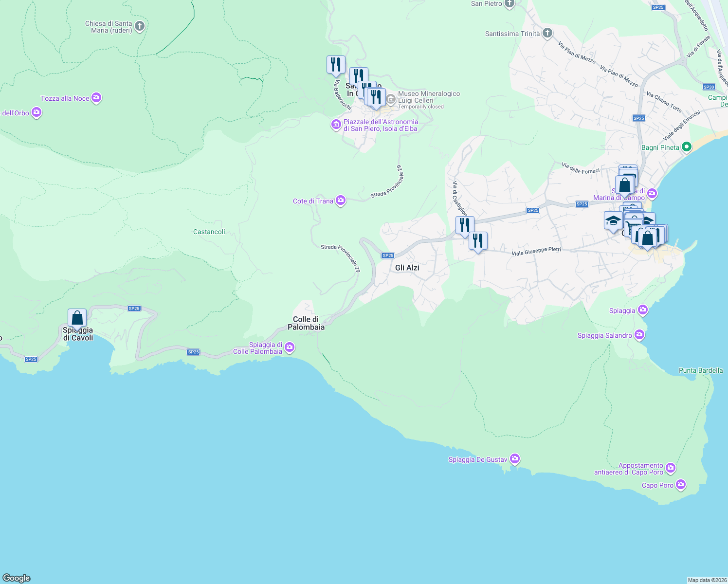Click the Tozza alla Noce attraction marker
The image size is (728, 584).
[96, 98]
